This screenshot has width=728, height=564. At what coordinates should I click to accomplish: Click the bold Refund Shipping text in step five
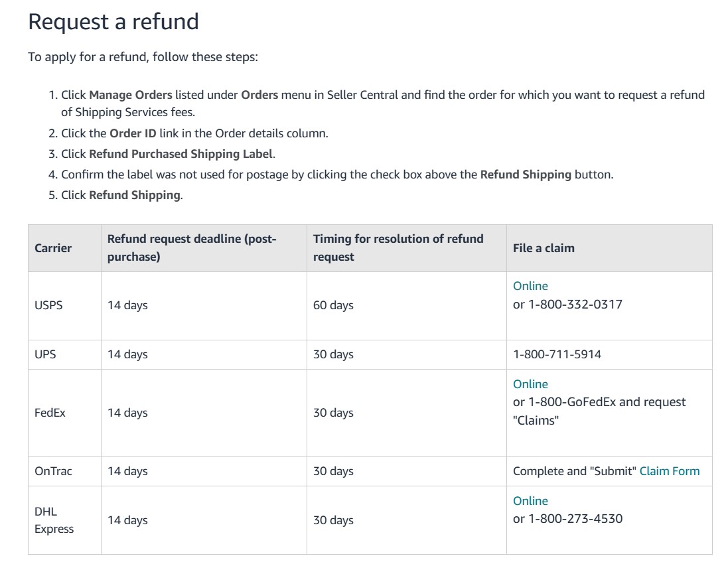(x=135, y=195)
